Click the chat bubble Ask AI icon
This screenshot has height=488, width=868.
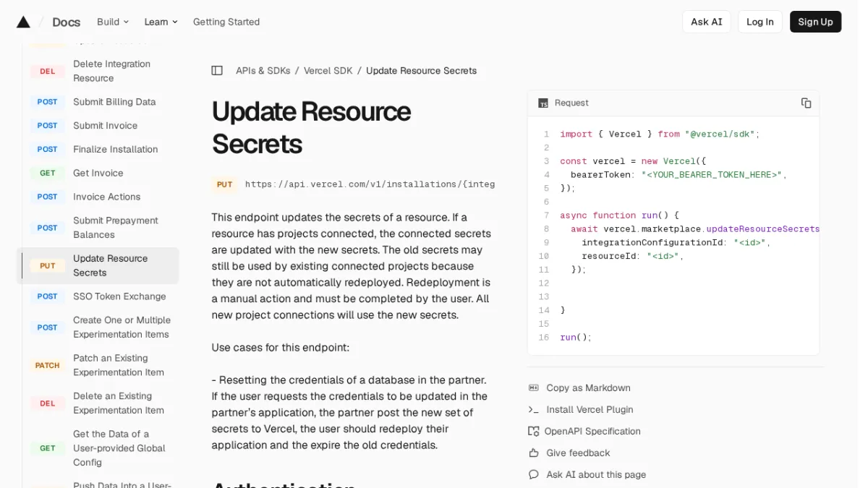pos(534,475)
